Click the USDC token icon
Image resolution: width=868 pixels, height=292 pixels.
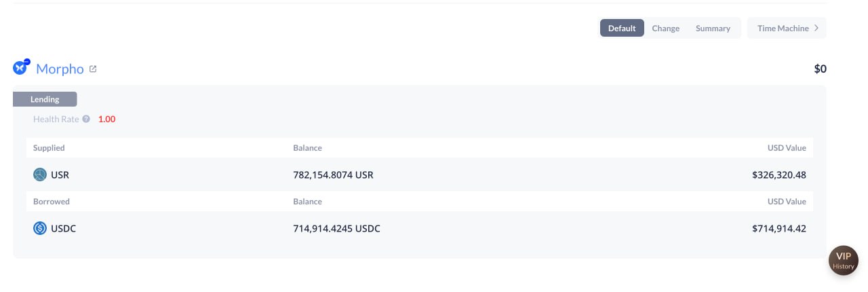[40, 228]
